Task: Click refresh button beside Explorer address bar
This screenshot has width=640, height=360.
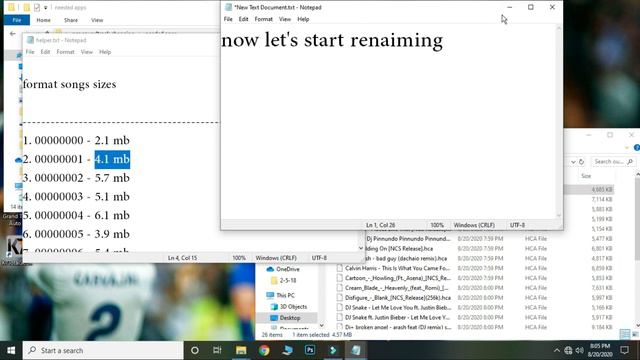Action: (x=582, y=162)
